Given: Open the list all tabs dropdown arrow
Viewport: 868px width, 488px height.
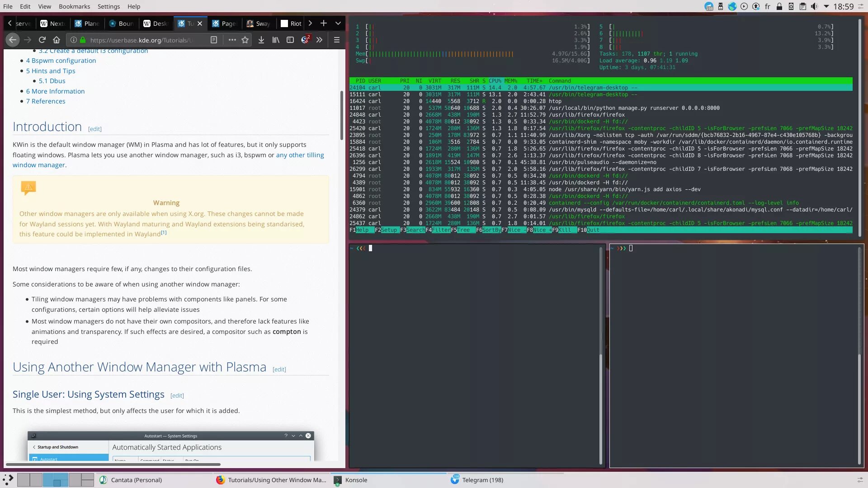Looking at the screenshot, I should pyautogui.click(x=338, y=23).
